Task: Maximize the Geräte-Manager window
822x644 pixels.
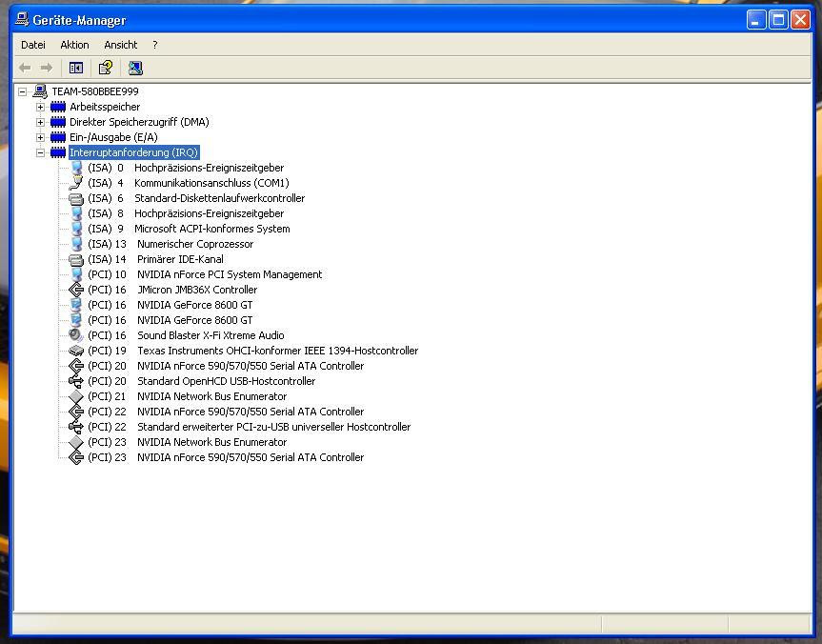Action: [x=778, y=20]
